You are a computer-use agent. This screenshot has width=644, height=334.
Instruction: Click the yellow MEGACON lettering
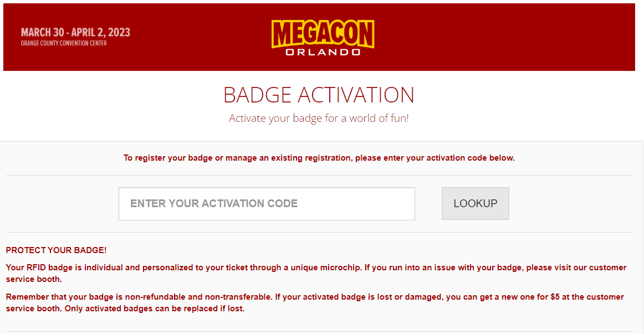(323, 34)
